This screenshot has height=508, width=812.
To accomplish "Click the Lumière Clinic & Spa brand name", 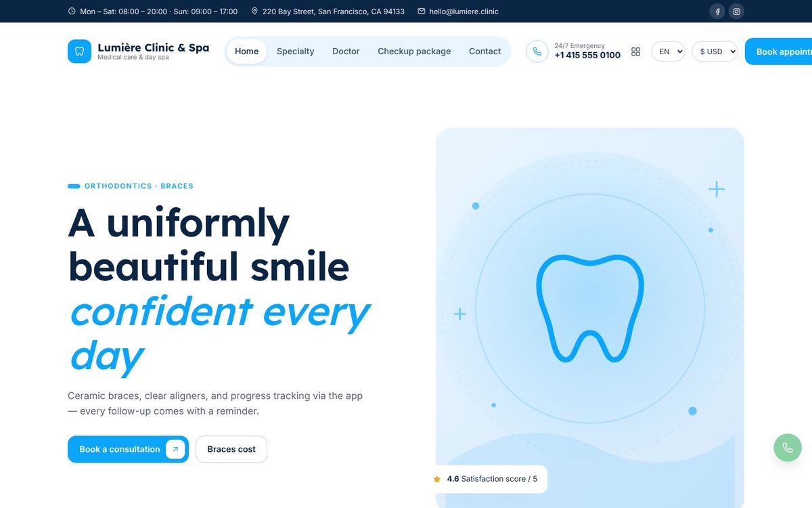I will pos(154,47).
